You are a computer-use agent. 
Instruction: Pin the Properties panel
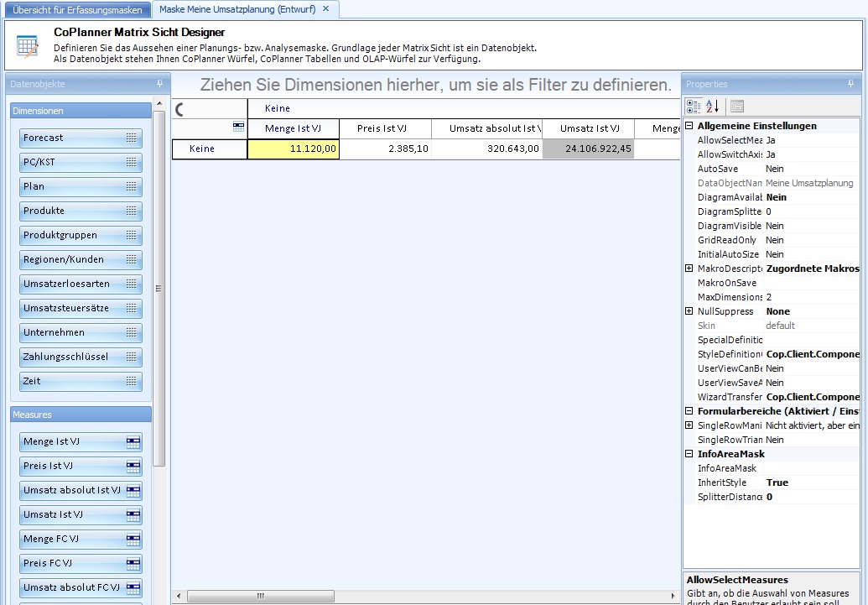pos(851,84)
